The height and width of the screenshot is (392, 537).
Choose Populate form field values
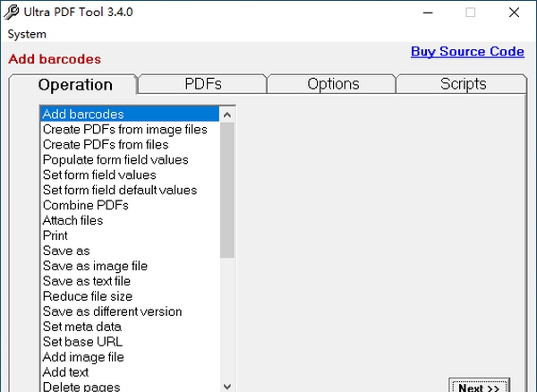coord(130,159)
